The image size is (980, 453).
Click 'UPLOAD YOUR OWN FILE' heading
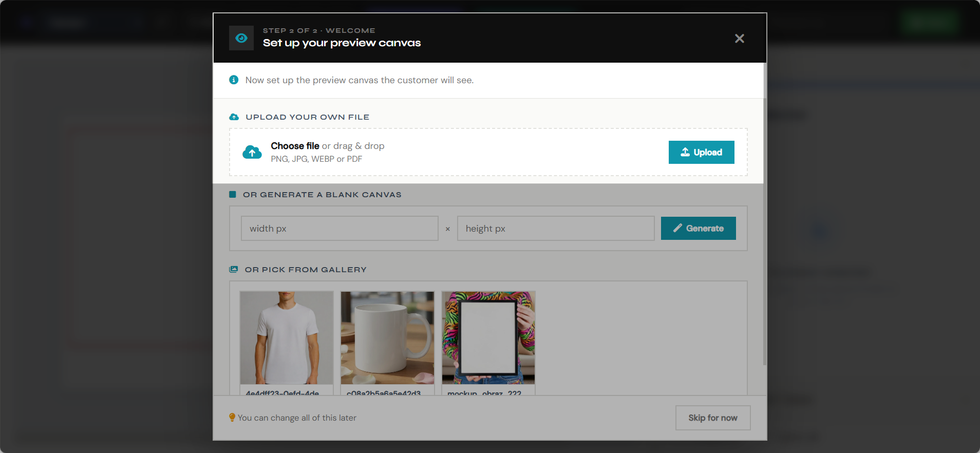tap(308, 117)
